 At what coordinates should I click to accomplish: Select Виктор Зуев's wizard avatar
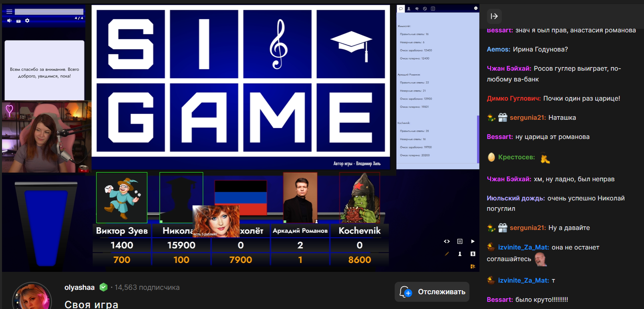(122, 198)
